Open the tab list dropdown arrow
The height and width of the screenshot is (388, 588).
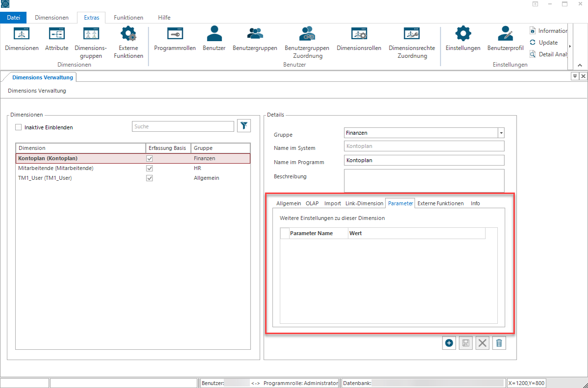click(x=575, y=76)
